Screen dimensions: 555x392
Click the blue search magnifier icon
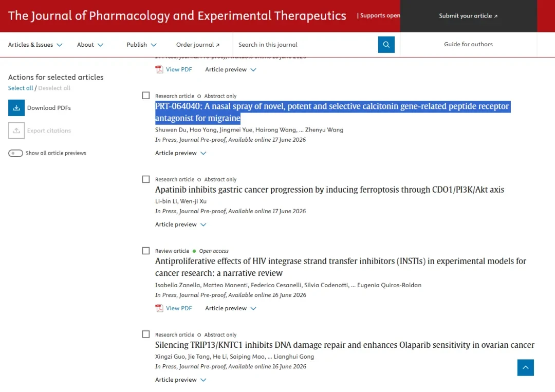tap(386, 45)
